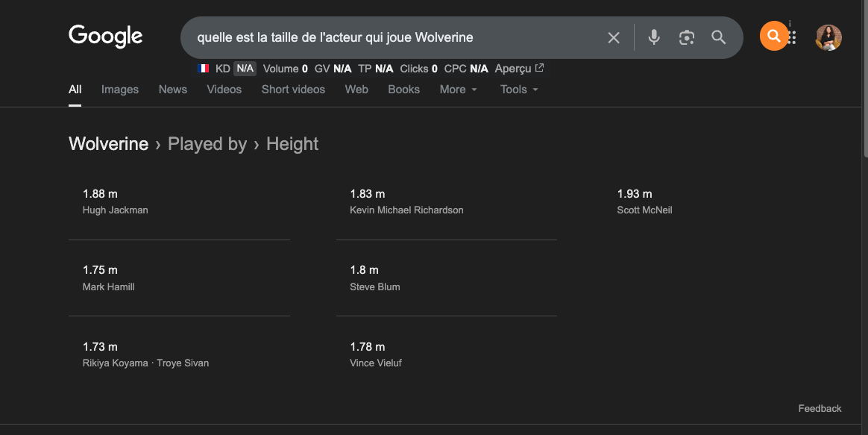This screenshot has width=868, height=435.
Task: Open the Google apps grid
Action: tap(792, 36)
